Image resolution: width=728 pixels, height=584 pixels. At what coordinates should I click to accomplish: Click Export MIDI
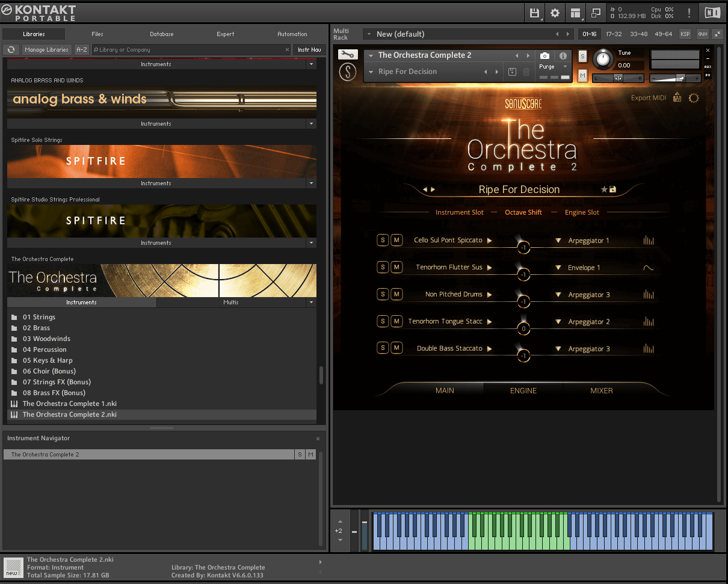click(649, 98)
